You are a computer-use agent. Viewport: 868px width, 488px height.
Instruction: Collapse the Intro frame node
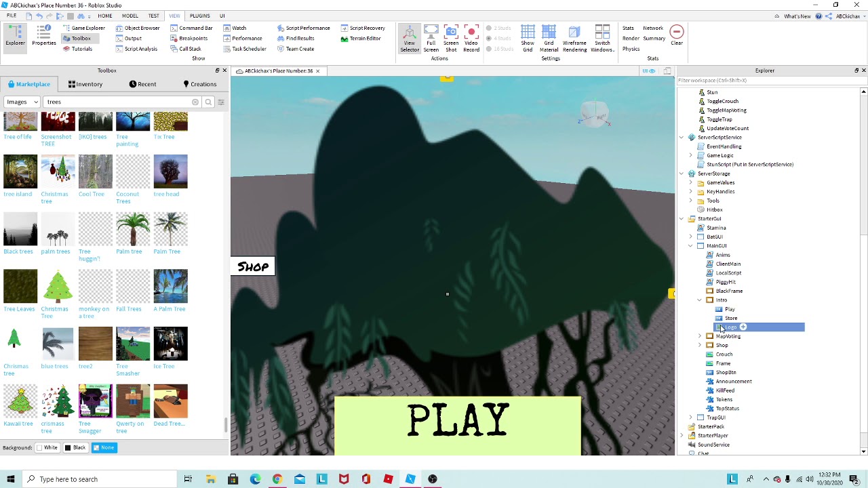(700, 300)
